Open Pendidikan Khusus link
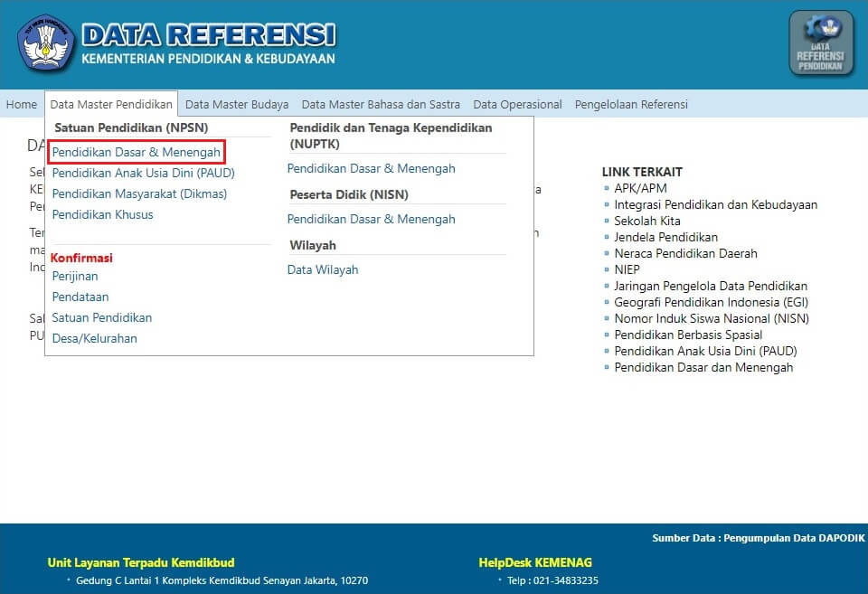This screenshot has width=868, height=594. coord(102,214)
